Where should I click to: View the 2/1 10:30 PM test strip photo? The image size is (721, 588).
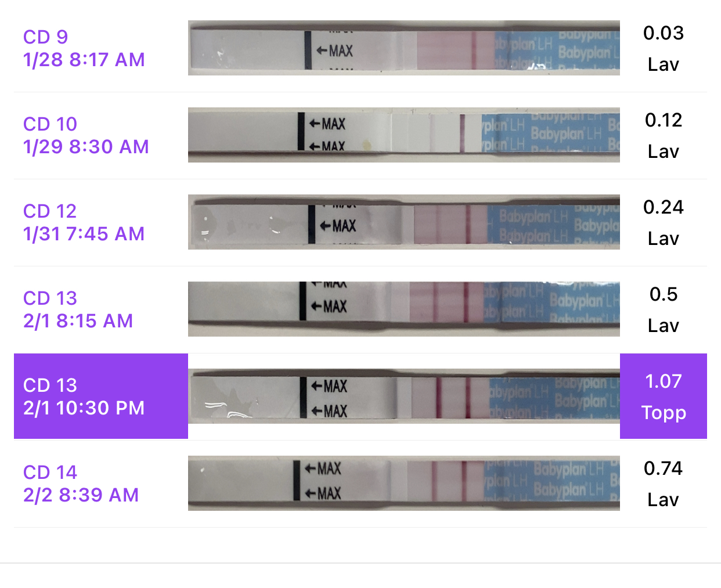pos(403,396)
